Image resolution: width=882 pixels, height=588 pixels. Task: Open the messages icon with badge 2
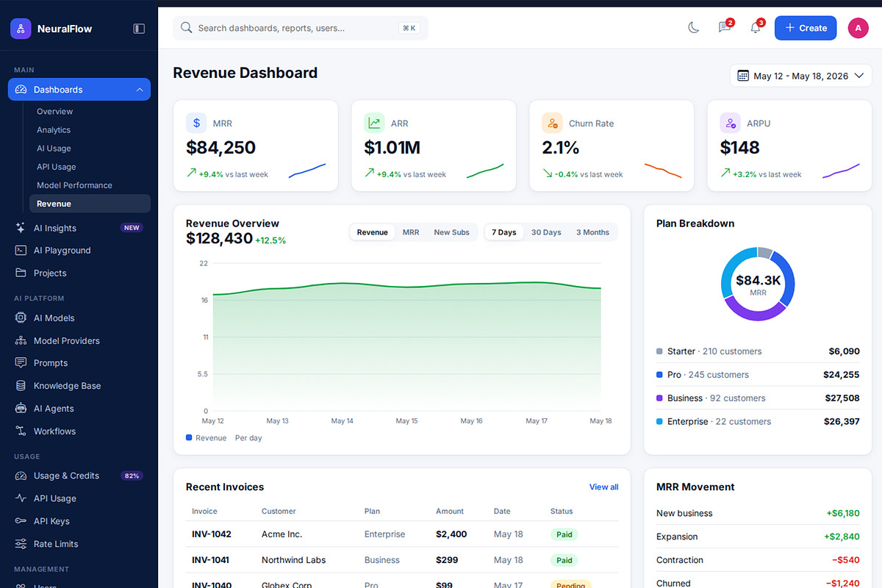725,28
